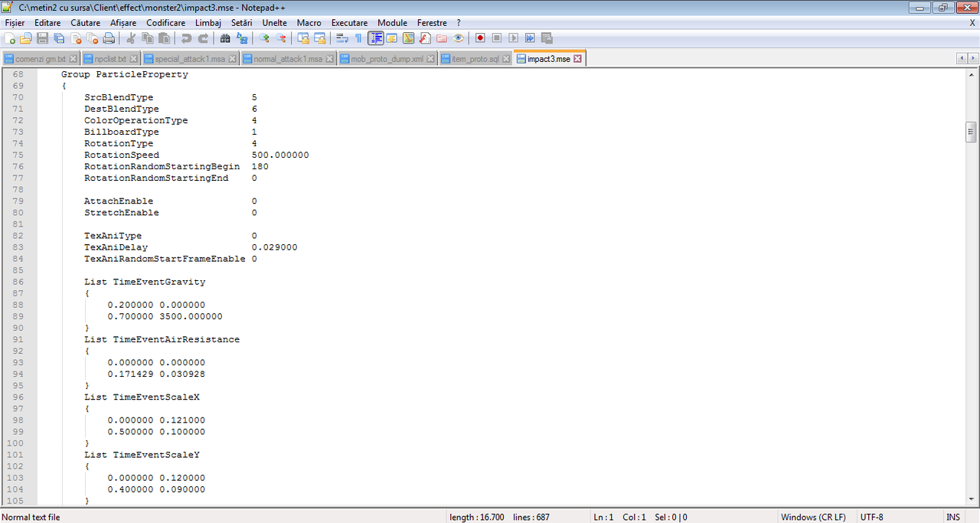Click the Cut scissors icon
Image resolution: width=980 pixels, height=523 pixels.
[131, 38]
